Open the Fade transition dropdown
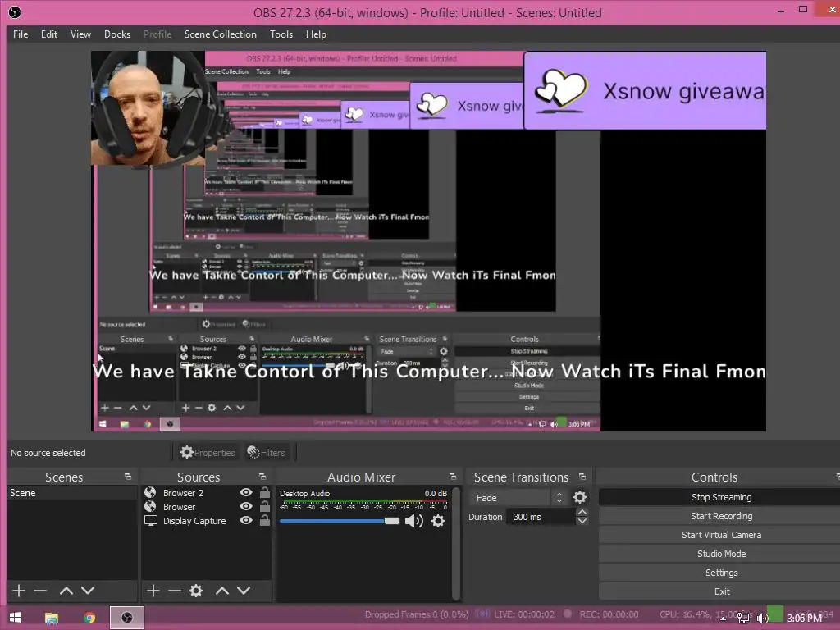 [518, 498]
